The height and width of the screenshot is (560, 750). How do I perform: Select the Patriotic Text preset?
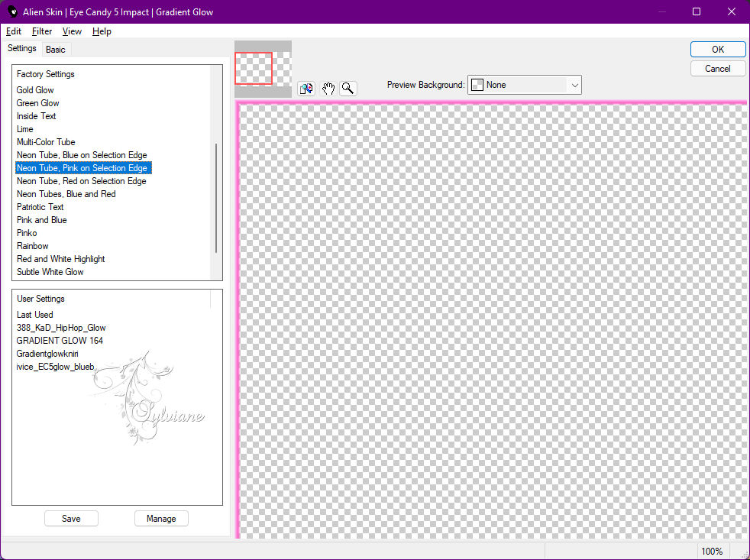(x=40, y=206)
